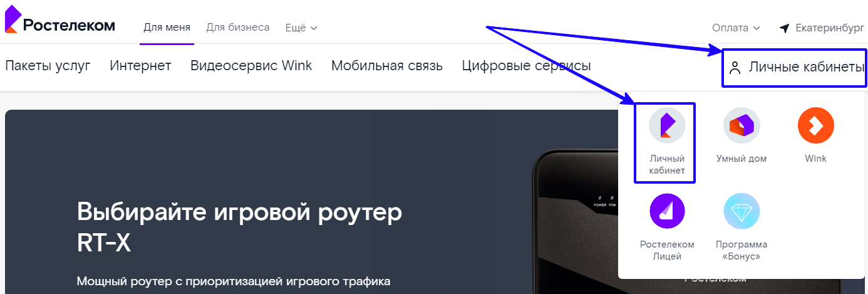The width and height of the screenshot is (868, 294).
Task: Open the Интернет menu item
Action: tap(140, 66)
